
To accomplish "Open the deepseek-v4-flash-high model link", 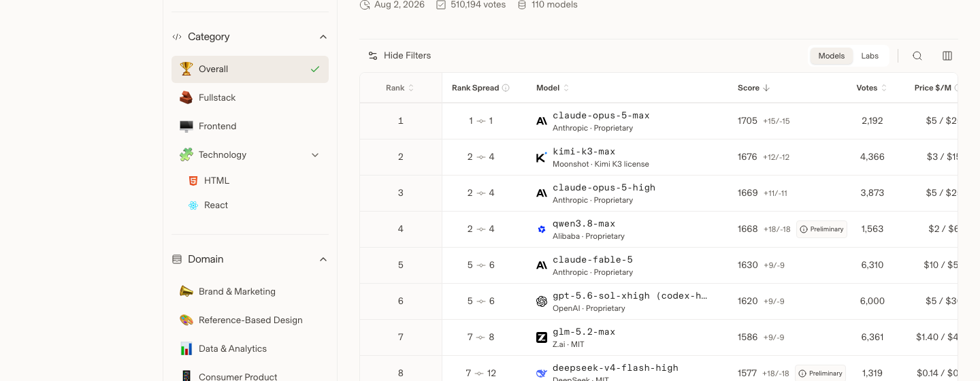I will click(615, 368).
